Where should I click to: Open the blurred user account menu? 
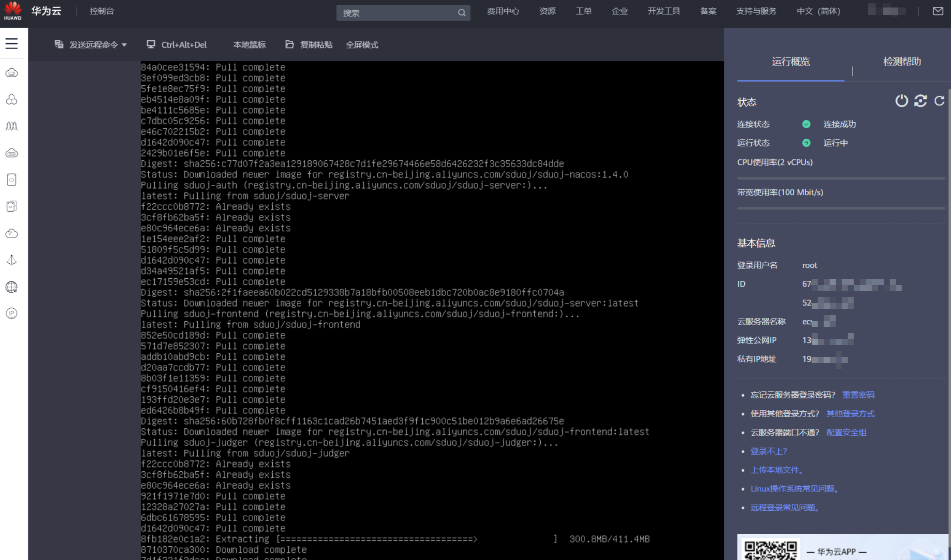click(x=887, y=10)
